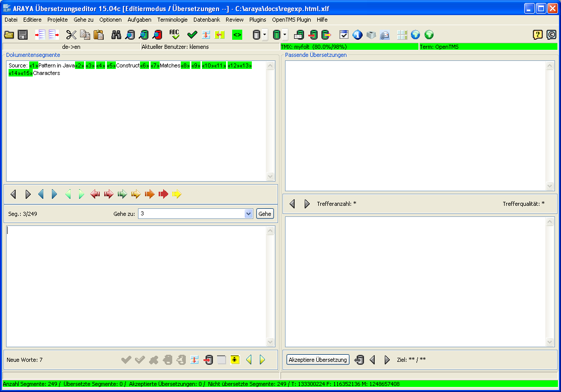Click the green checkmark toolbar icon

pyautogui.click(x=192, y=35)
